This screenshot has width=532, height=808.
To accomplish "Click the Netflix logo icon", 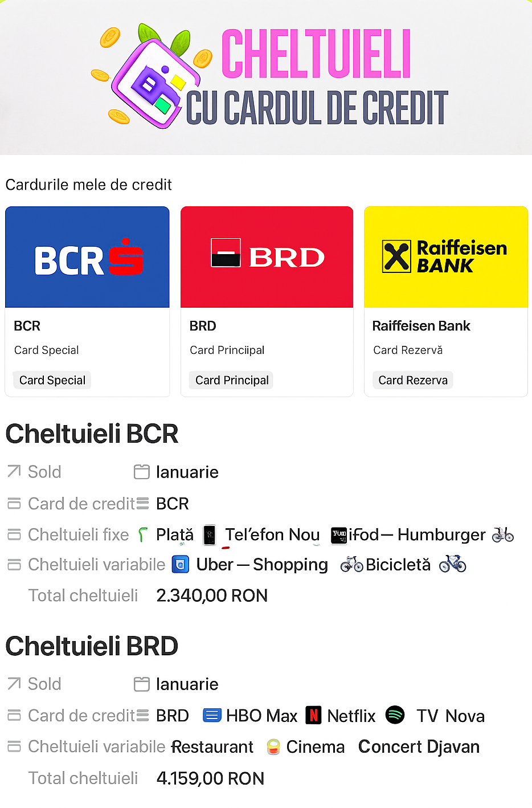I will tap(313, 715).
